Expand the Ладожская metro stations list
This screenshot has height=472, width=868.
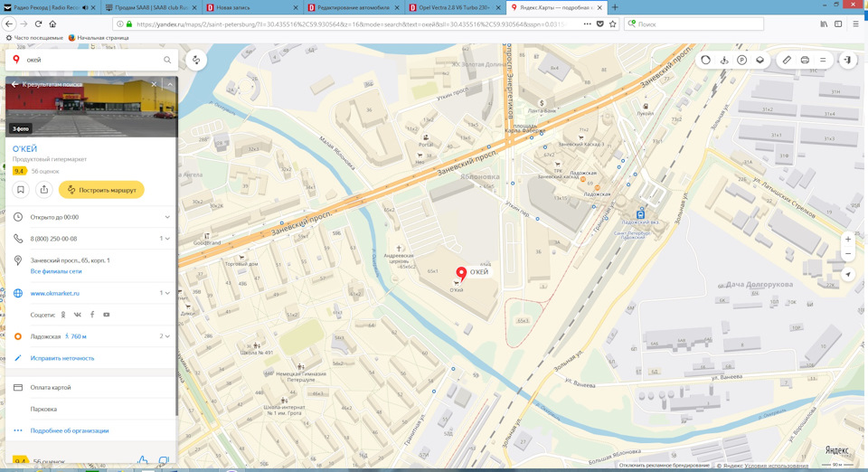point(165,335)
